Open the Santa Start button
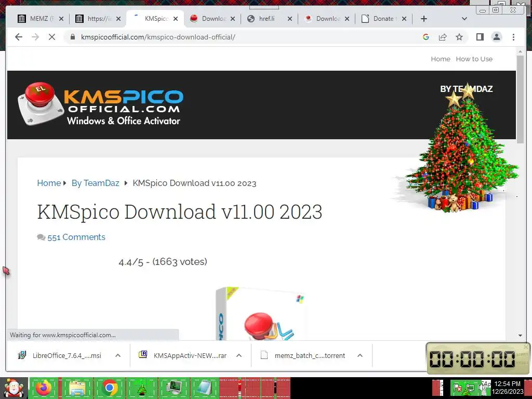This screenshot has height=399, width=532. (14, 388)
